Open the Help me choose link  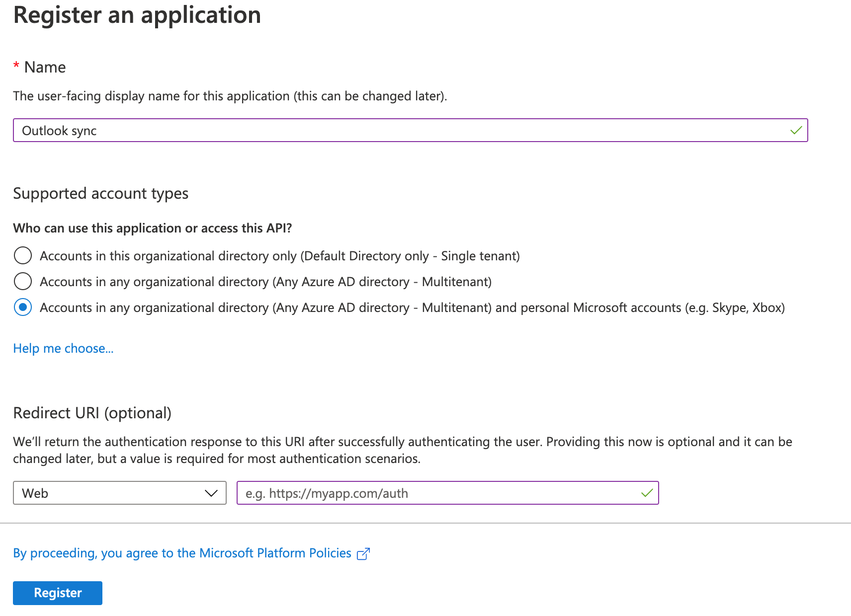coord(63,349)
